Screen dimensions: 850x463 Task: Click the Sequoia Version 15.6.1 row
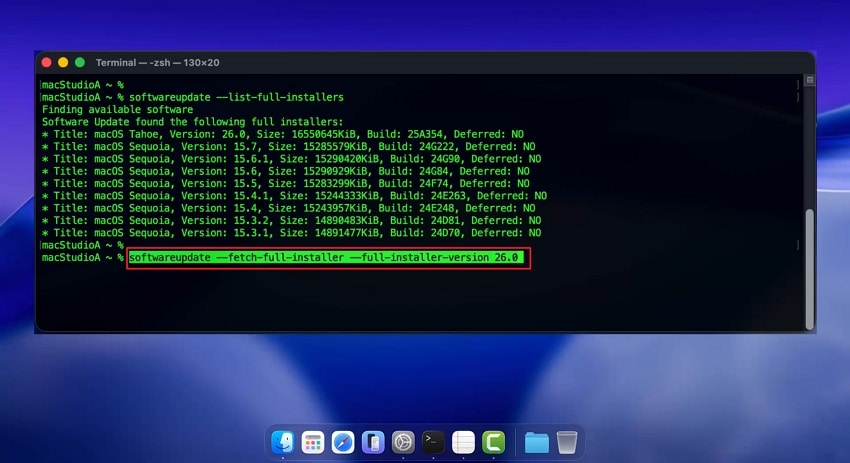click(x=292, y=159)
